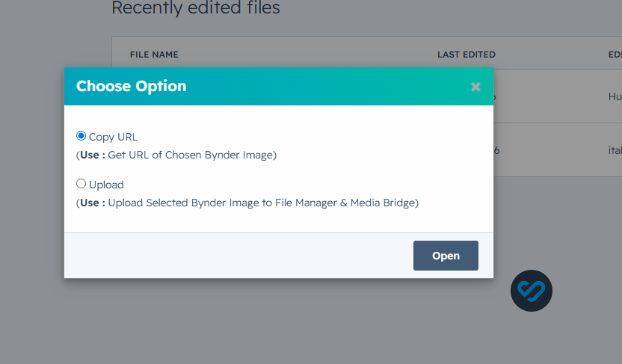Click the Upload label text
Viewport: 622px width, 364px height.
[x=106, y=185]
